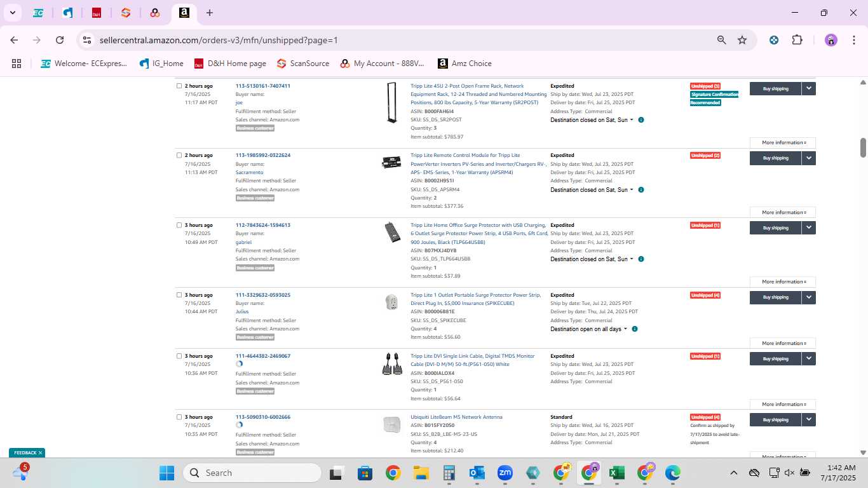Click info icon beside gabriel's order destination hours
Viewport: 868px width, 488px height.
(x=641, y=259)
